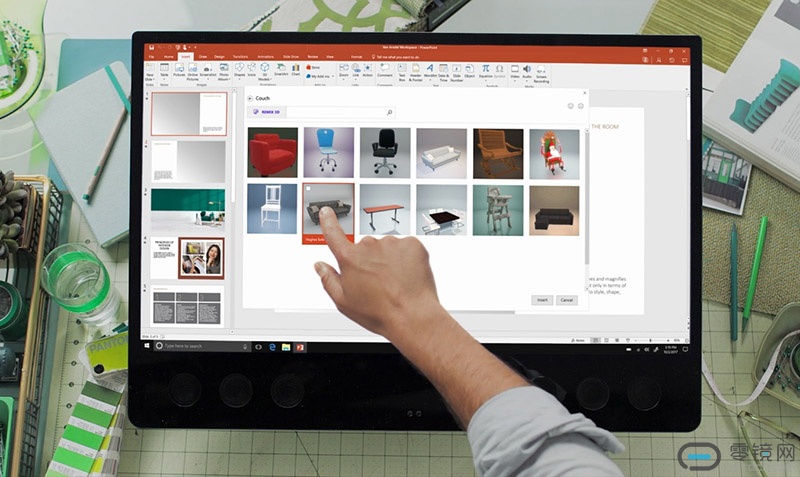Open Microsoft Edge from the taskbar
The height and width of the screenshot is (477, 800).
(x=272, y=346)
